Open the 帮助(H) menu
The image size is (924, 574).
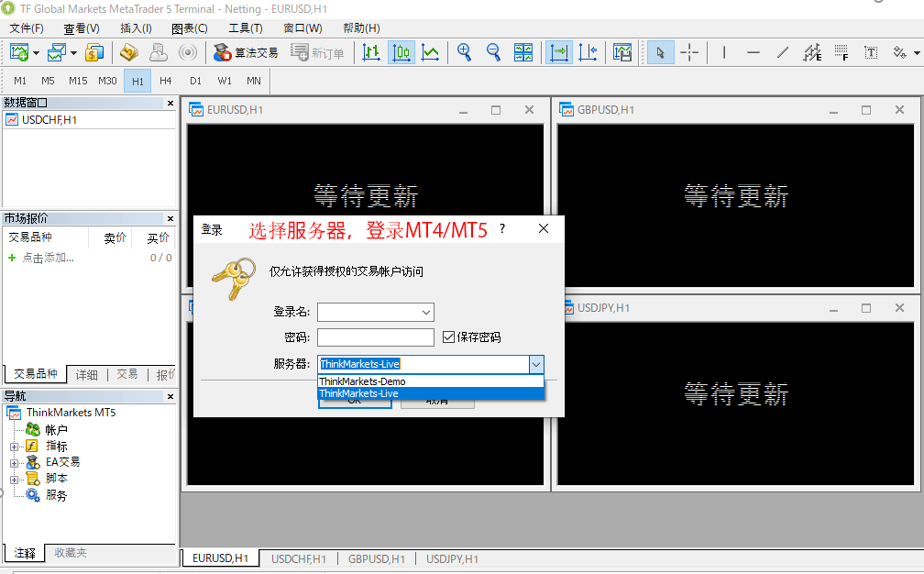pyautogui.click(x=361, y=28)
